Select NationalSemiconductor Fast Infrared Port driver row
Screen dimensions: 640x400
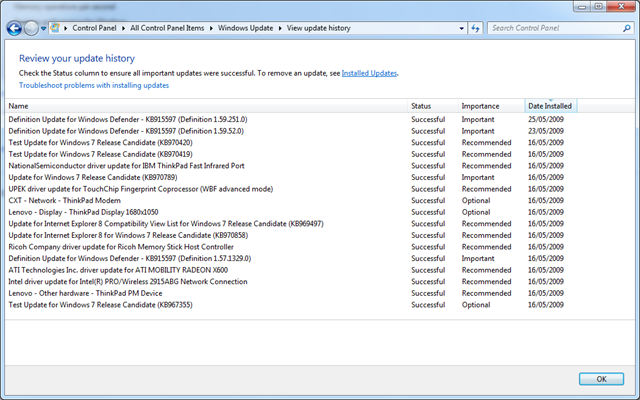[x=291, y=166]
